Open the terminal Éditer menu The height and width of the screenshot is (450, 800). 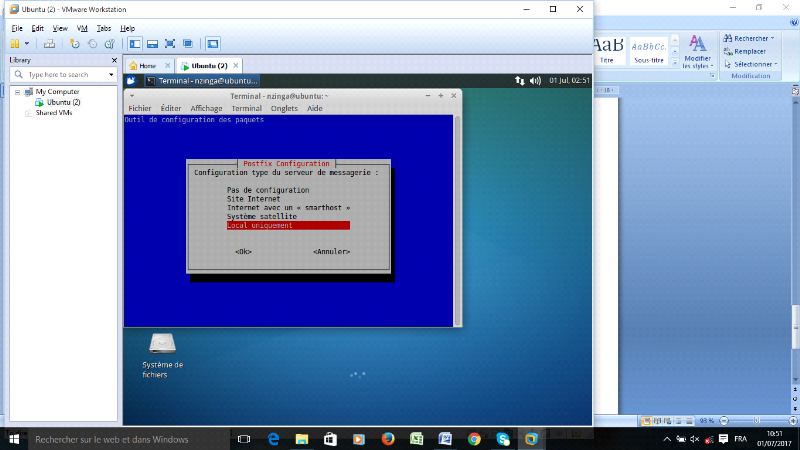click(170, 108)
